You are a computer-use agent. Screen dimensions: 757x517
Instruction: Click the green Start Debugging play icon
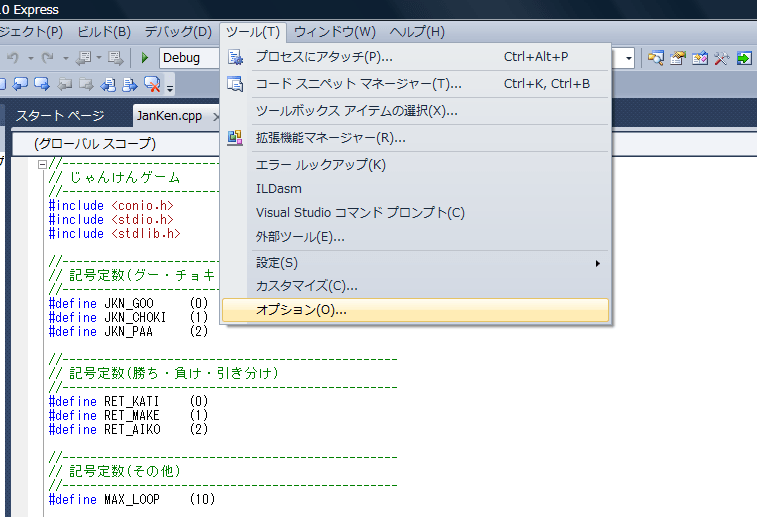[x=145, y=58]
